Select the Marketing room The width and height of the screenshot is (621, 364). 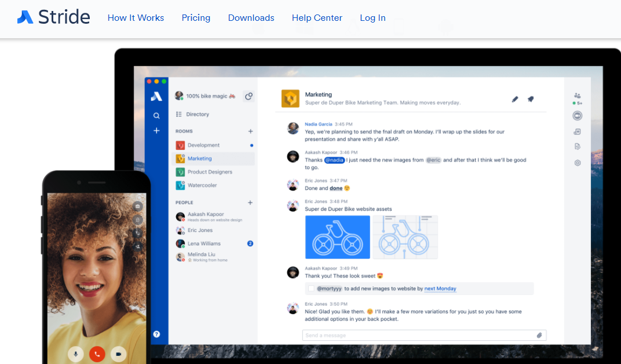click(x=214, y=159)
